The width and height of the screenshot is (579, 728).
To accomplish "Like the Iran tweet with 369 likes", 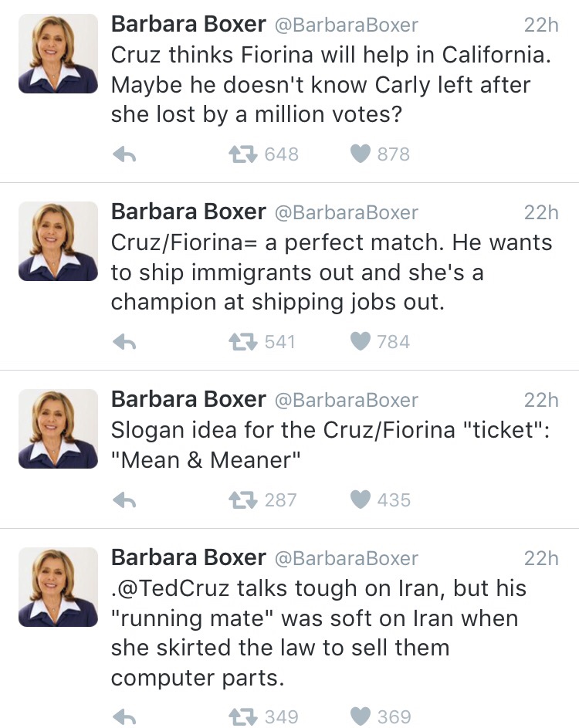I will [x=361, y=717].
